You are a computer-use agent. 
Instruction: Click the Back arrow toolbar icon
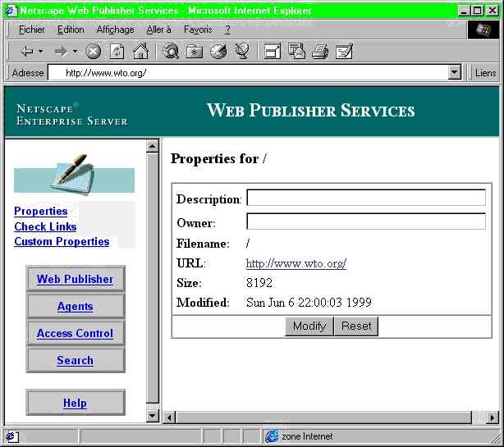27,51
